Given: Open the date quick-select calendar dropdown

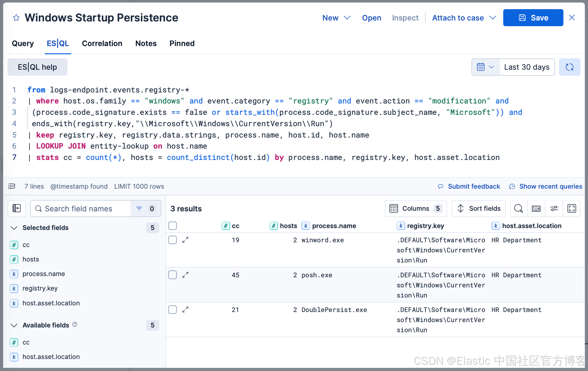Looking at the screenshot, I should [x=486, y=67].
